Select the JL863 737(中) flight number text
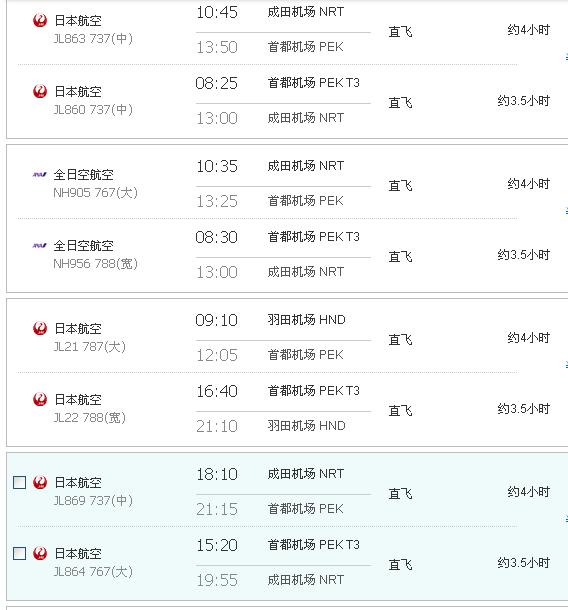 point(93,39)
